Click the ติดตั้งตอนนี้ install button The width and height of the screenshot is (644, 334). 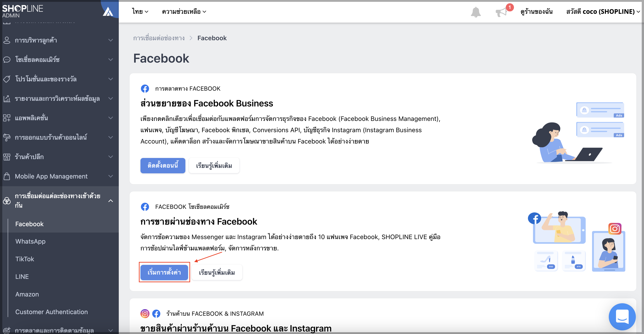coord(163,165)
